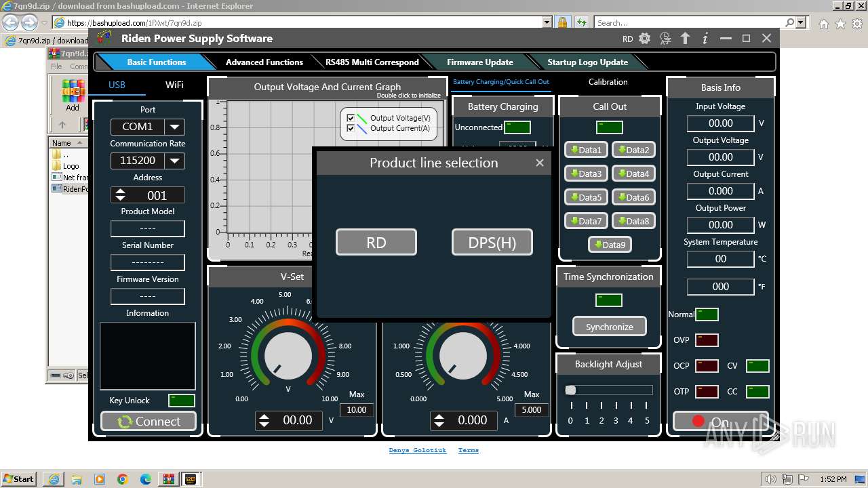
Task: Open the Windows Start menu
Action: (x=18, y=479)
